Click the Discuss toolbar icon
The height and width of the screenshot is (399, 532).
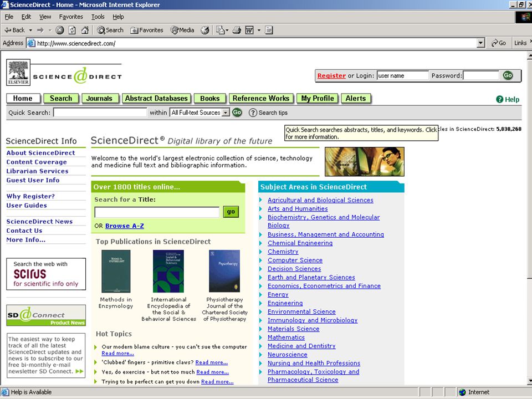click(269, 30)
